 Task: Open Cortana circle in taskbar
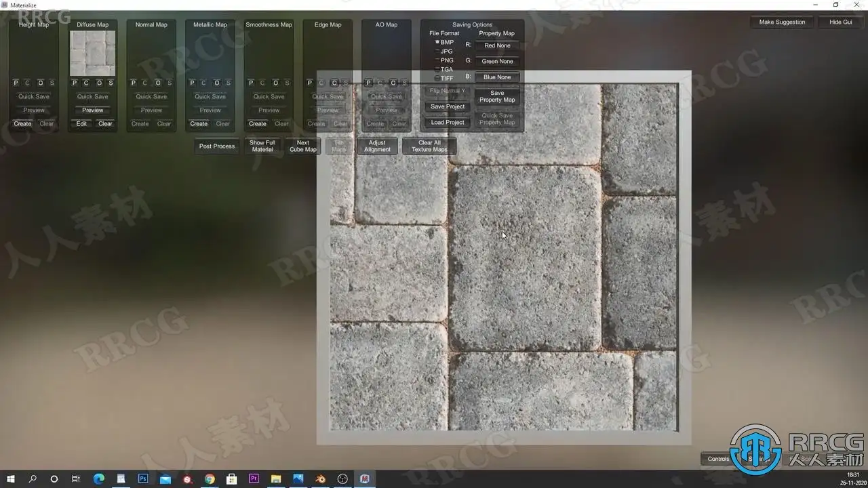pos(54,479)
